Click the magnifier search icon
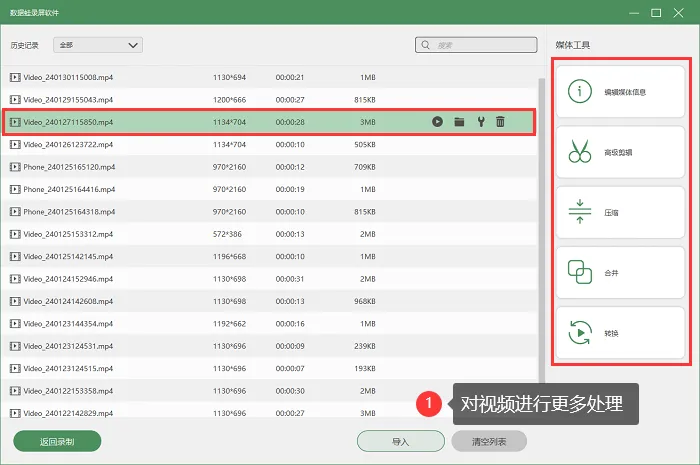Image resolution: width=700 pixels, height=465 pixels. coord(425,45)
